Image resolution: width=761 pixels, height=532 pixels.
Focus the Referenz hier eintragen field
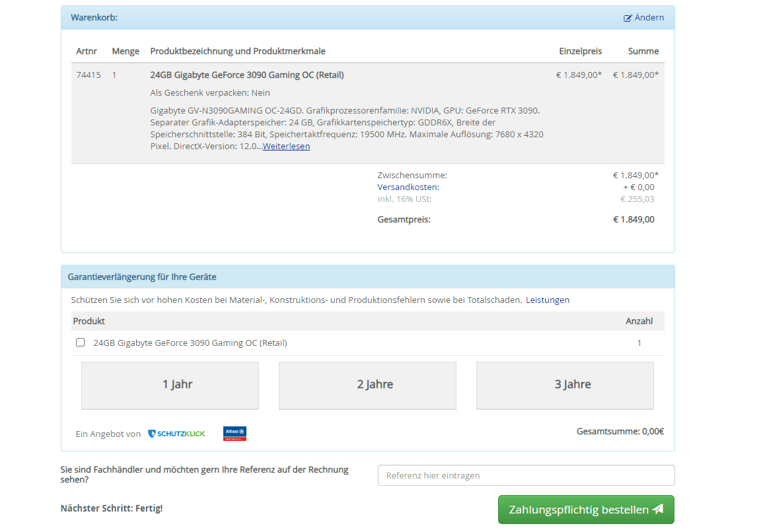[x=526, y=475]
